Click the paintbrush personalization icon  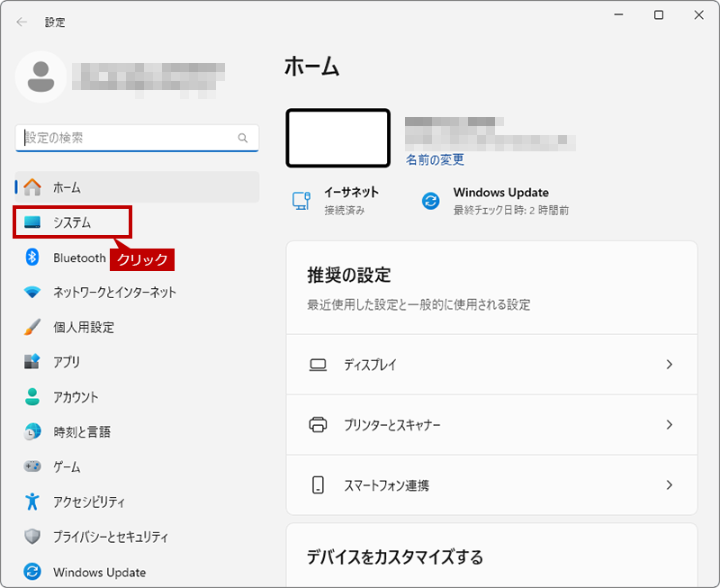[x=32, y=327]
